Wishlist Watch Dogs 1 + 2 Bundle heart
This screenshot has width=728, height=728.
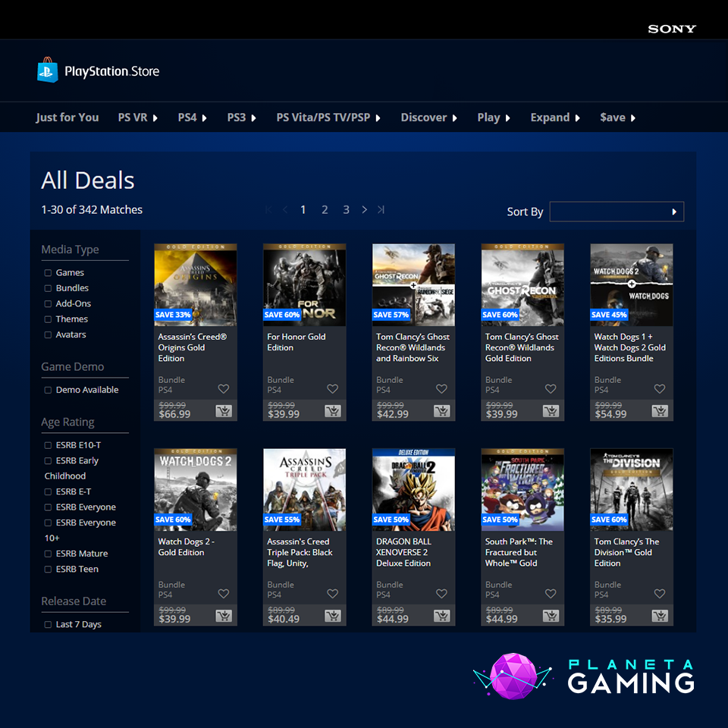(661, 388)
